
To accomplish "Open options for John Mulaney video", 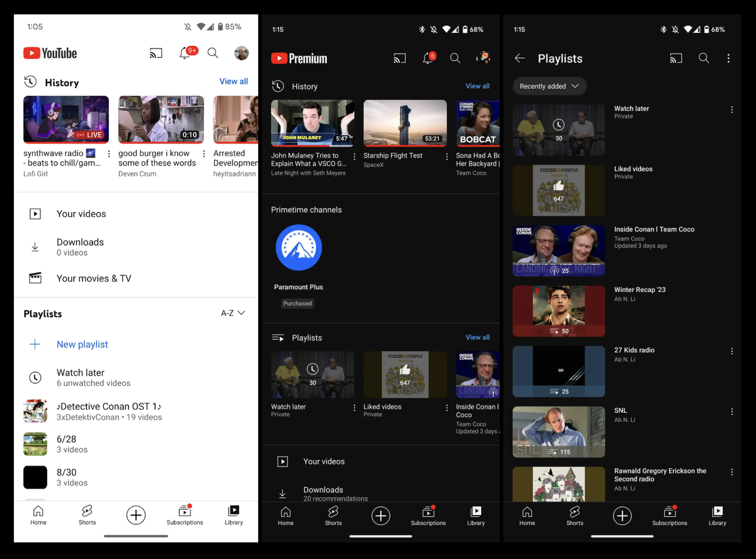I will (x=354, y=156).
